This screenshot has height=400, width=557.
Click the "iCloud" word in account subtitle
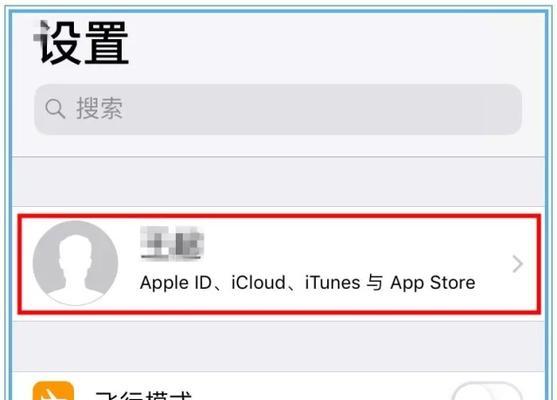pos(258,283)
